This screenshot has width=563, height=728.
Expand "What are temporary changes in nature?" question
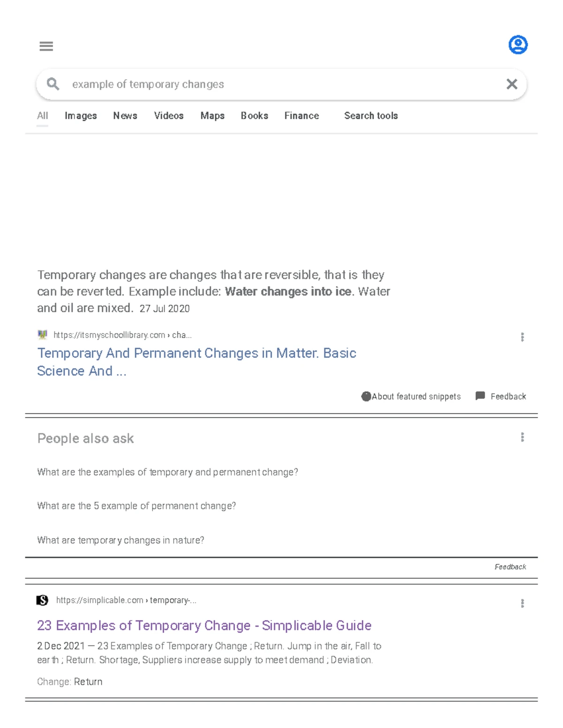121,540
